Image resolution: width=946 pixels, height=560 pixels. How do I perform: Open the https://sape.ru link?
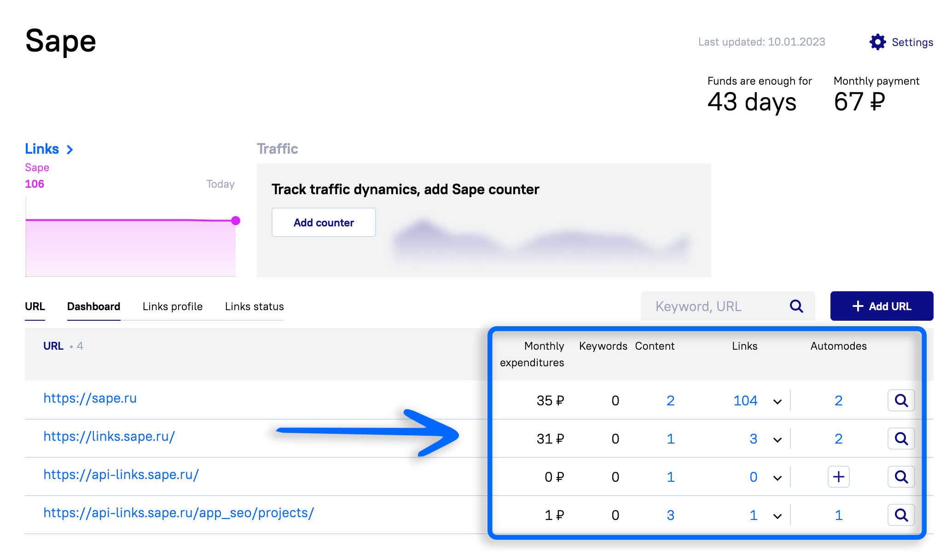tap(90, 398)
